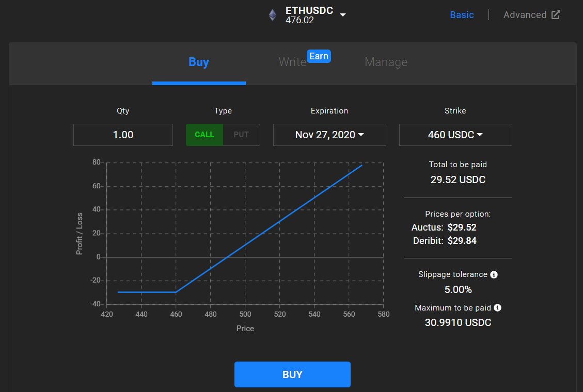This screenshot has height=392, width=583.
Task: Click the Qty input field
Action: click(x=123, y=135)
